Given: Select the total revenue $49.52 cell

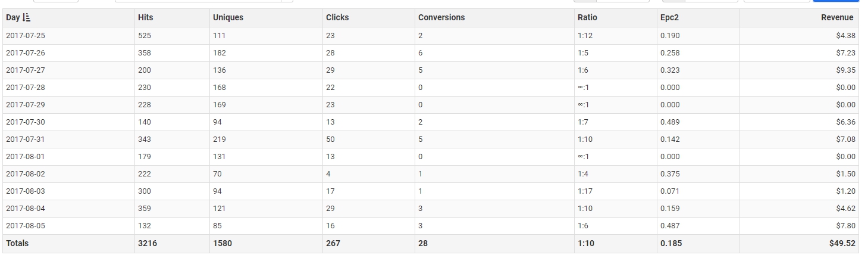Looking at the screenshot, I should click(842, 243).
